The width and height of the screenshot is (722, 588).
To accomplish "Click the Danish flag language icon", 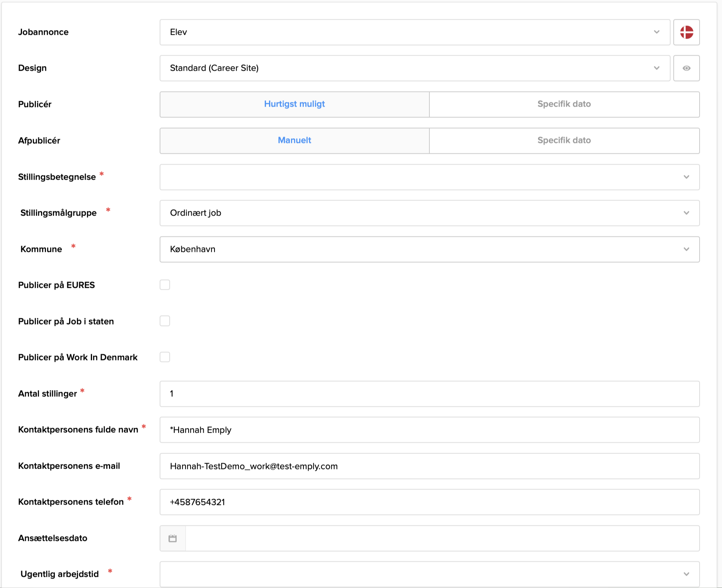I will pos(686,32).
